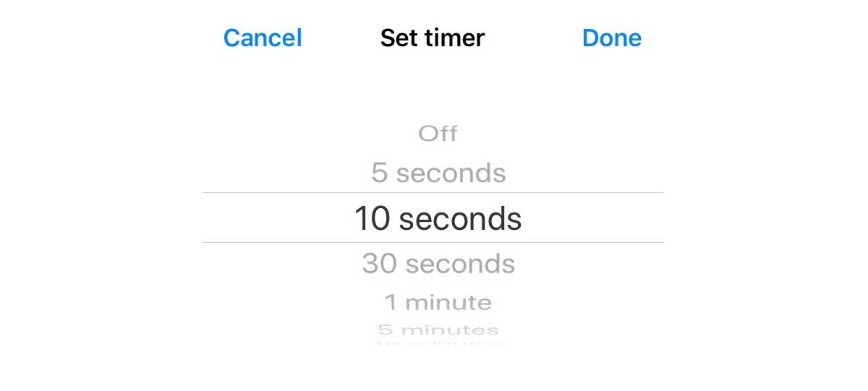Click the blue Cancel link
The height and width of the screenshot is (391, 868).
coord(263,38)
